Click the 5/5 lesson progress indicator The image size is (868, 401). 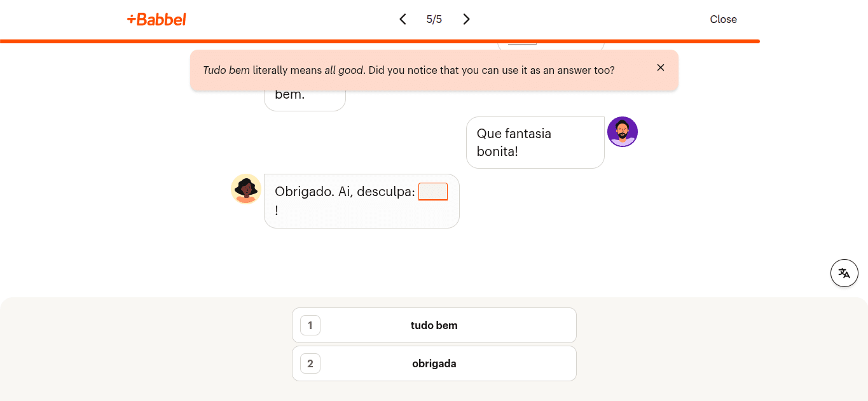tap(434, 19)
